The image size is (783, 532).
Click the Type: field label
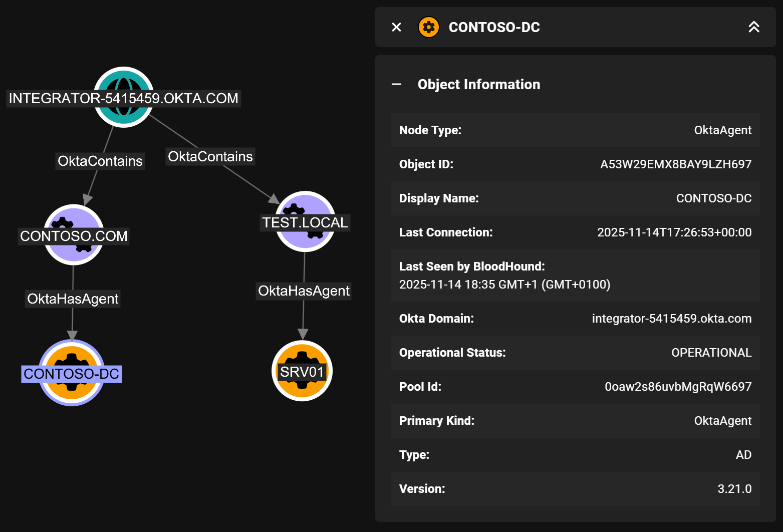[414, 455]
